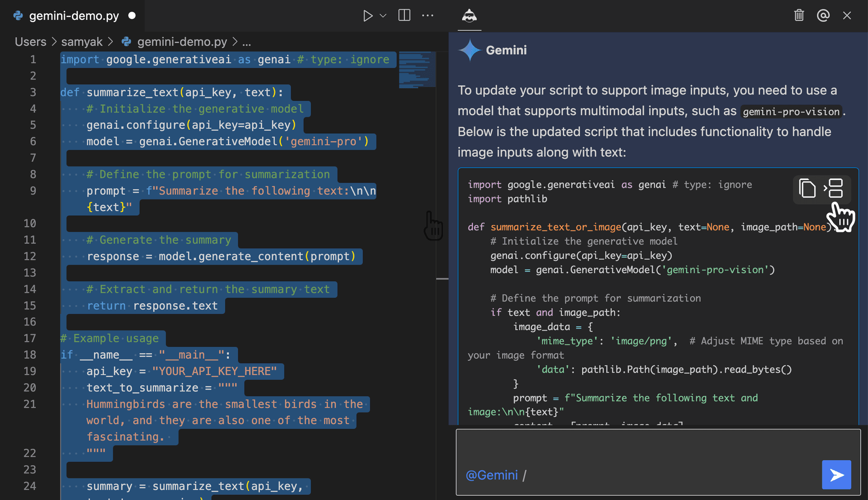The height and width of the screenshot is (500, 868).
Task: Click line number 18 in the gutter
Action: tap(30, 355)
